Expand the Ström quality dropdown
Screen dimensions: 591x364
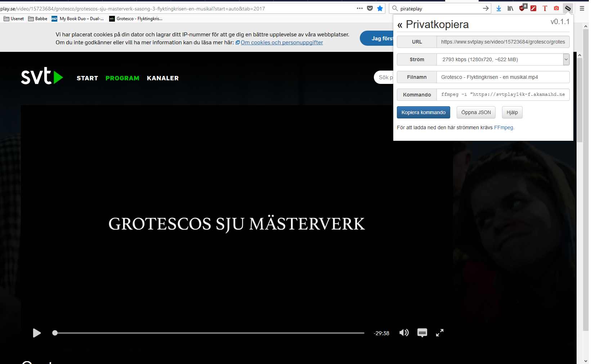566,59
